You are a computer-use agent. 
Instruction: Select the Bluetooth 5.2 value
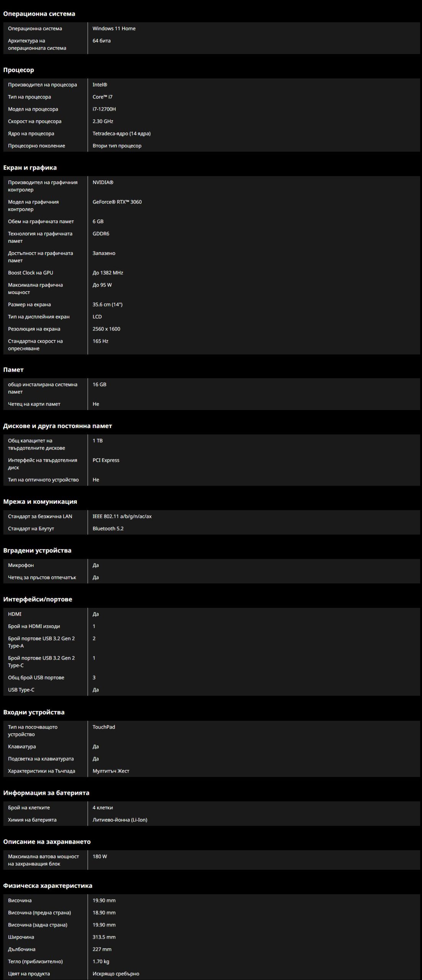(x=108, y=528)
